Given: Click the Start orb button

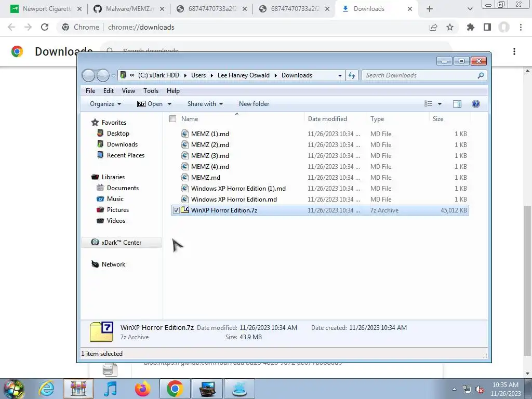Looking at the screenshot, I should tap(14, 389).
